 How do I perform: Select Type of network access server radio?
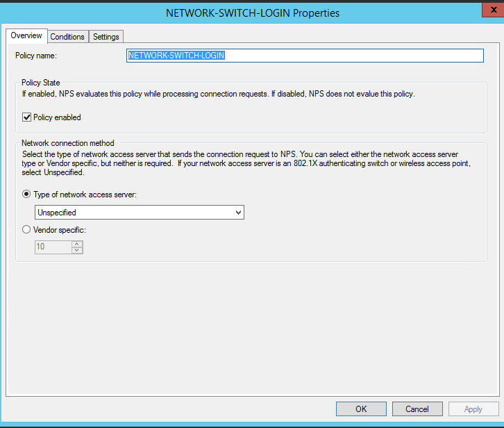(x=26, y=194)
